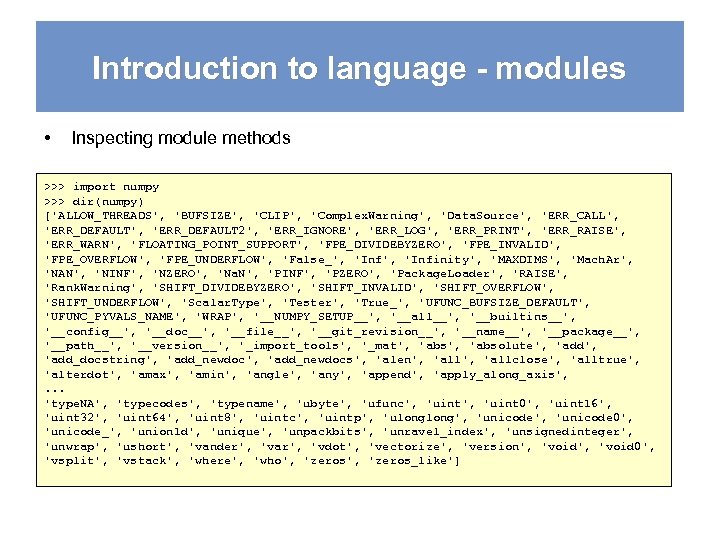Select the 'typecodes' entry
Viewport: 720px width, 540px height.
tap(156, 404)
